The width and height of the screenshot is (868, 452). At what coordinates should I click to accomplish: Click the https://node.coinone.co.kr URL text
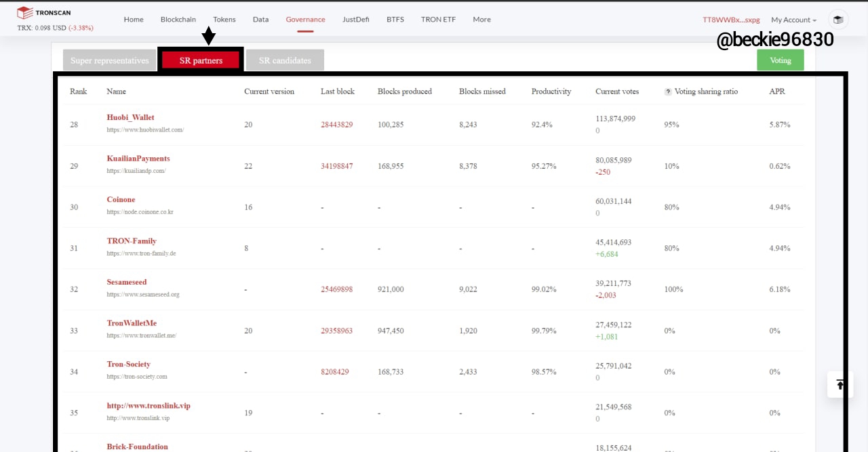pos(140,212)
